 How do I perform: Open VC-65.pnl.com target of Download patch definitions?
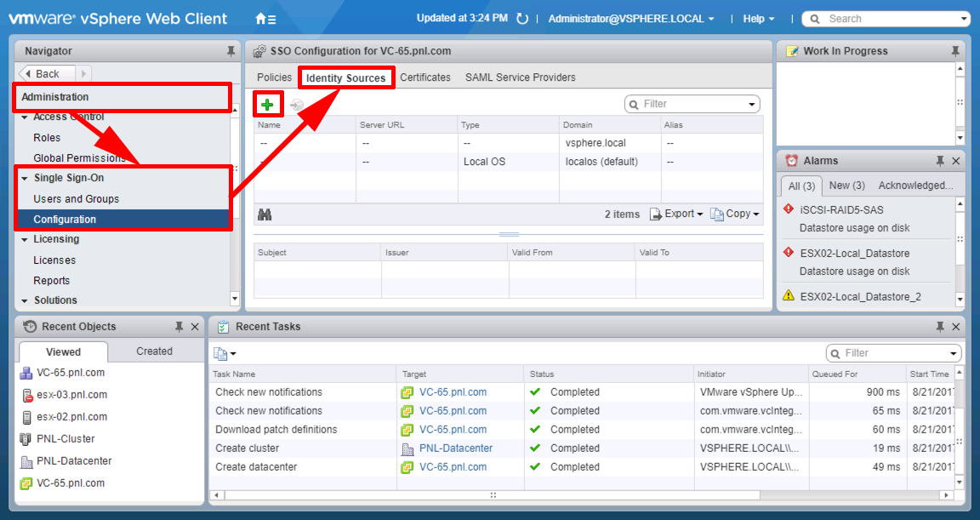click(453, 430)
